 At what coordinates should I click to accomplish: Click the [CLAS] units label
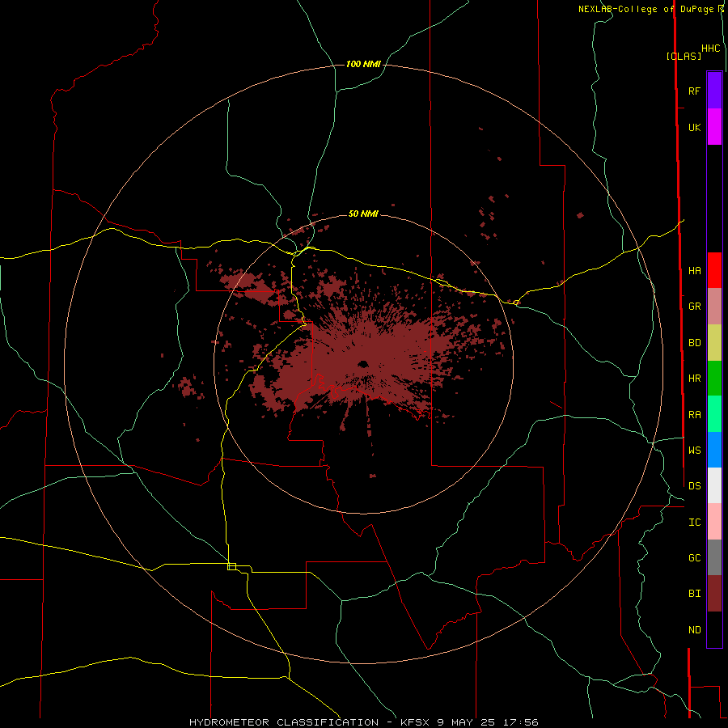click(x=684, y=56)
